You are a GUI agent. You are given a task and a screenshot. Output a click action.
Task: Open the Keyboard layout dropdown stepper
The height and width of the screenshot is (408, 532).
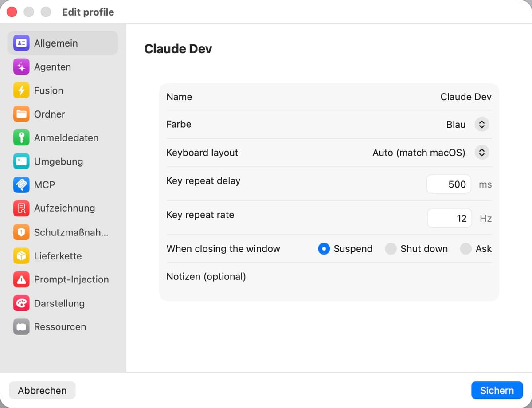(x=482, y=153)
